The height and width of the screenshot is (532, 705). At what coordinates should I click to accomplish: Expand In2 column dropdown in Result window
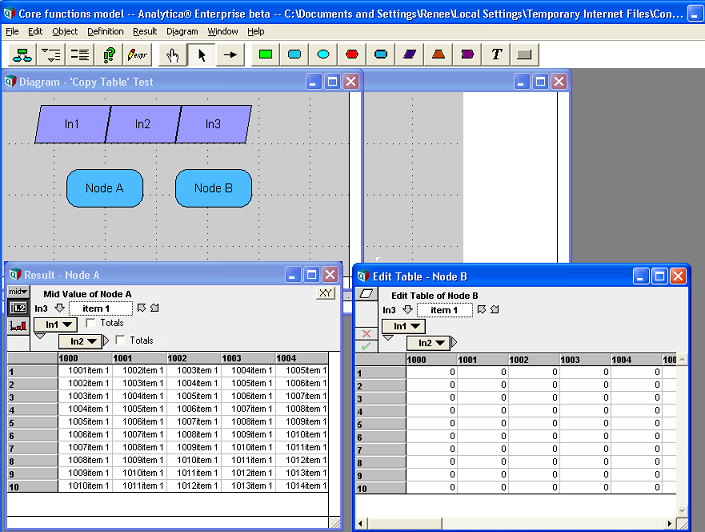click(x=80, y=341)
